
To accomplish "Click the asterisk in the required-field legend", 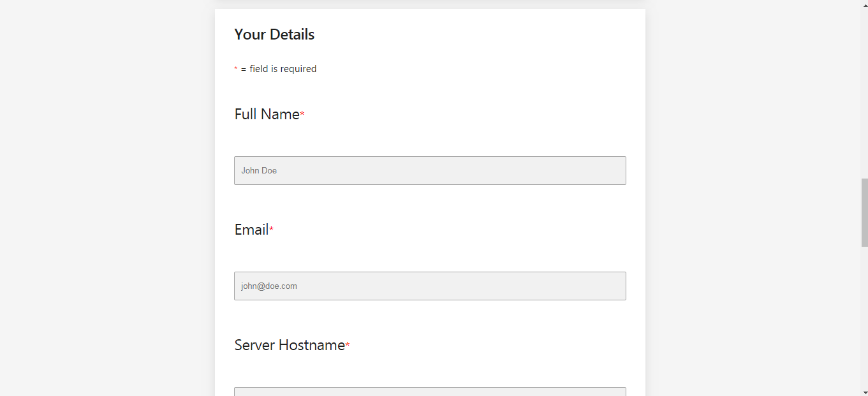I will [235, 69].
